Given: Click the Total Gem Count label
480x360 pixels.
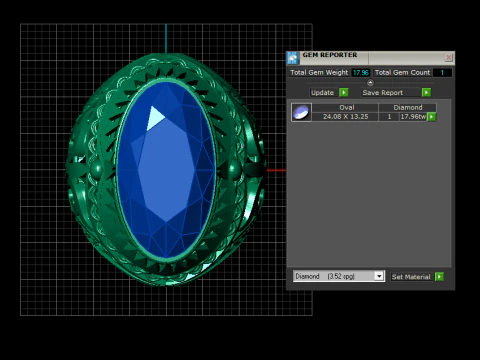Looking at the screenshot, I should coord(402,72).
